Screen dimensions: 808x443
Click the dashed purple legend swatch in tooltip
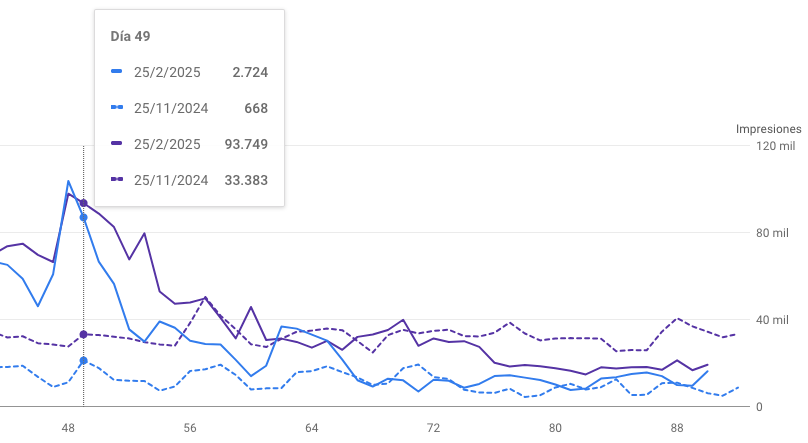117,180
